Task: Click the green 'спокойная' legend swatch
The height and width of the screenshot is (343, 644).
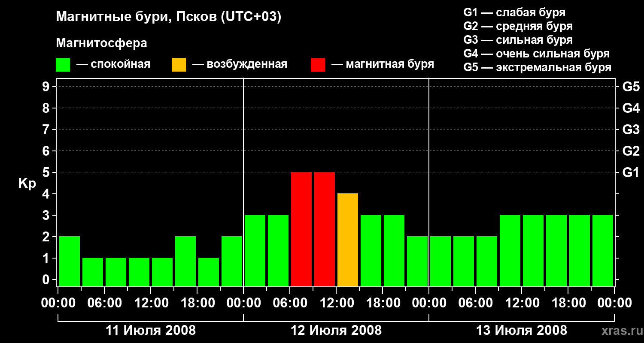Action: click(63, 65)
